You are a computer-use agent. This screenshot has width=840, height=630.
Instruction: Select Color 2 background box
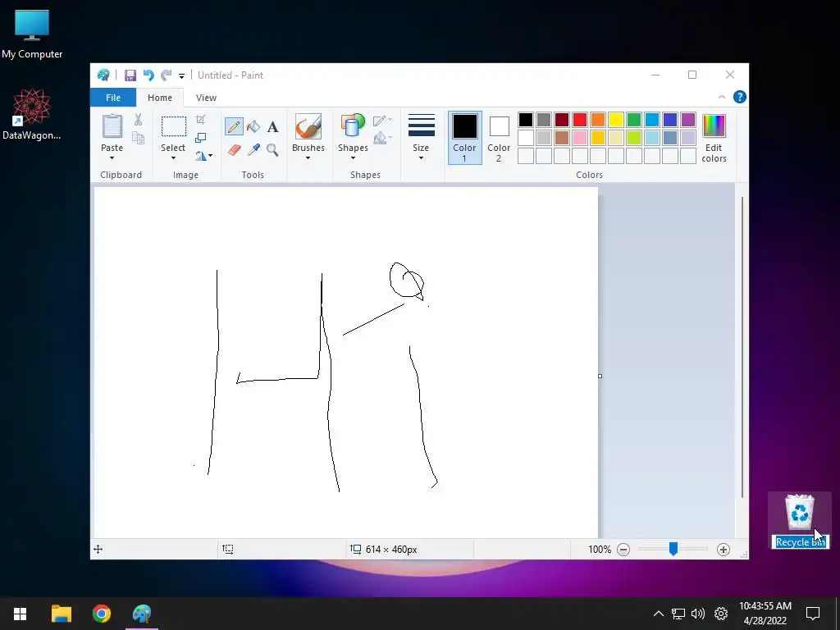499,137
